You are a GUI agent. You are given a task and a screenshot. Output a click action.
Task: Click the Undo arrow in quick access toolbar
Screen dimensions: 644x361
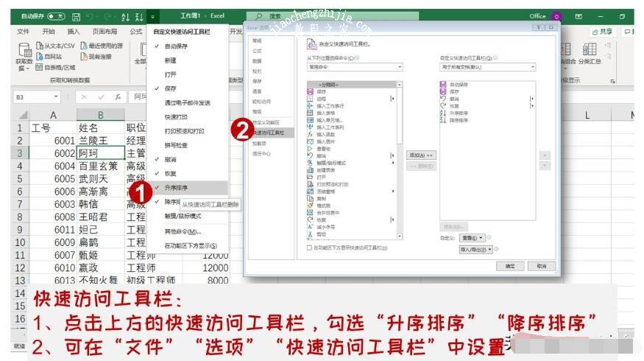(90, 17)
